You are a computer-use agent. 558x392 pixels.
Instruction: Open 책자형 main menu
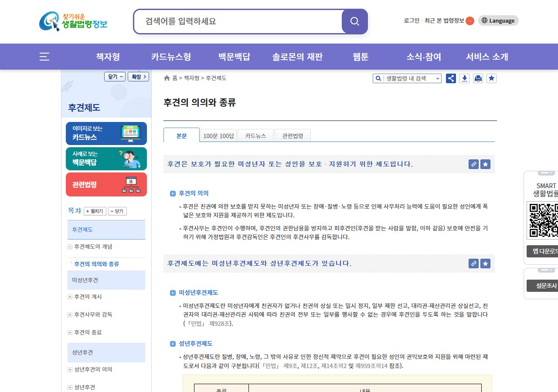pyautogui.click(x=108, y=57)
